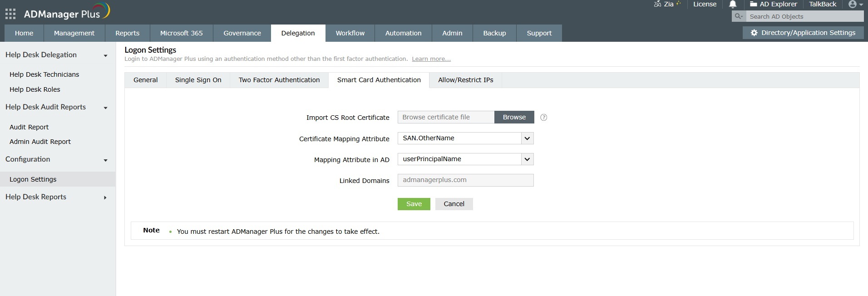Viewport: 868px width, 296px height.
Task: Open the Two Factor Authentication tab
Action: 279,80
